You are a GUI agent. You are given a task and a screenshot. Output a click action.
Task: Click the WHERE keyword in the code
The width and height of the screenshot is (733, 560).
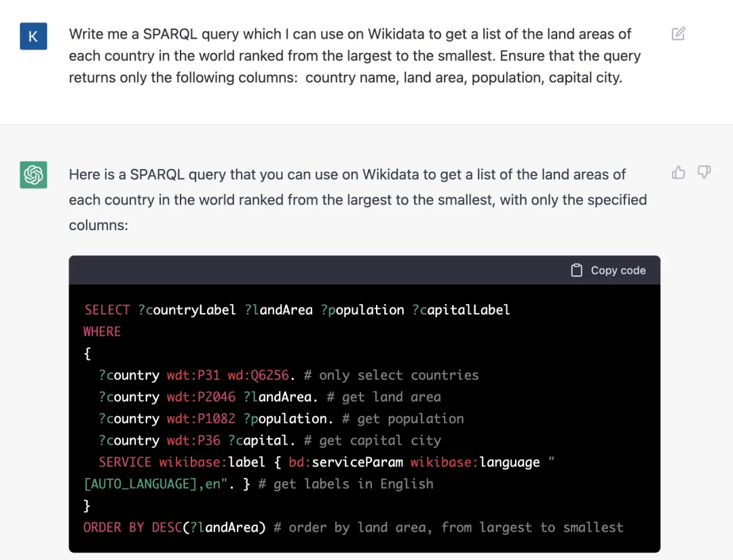(x=102, y=331)
